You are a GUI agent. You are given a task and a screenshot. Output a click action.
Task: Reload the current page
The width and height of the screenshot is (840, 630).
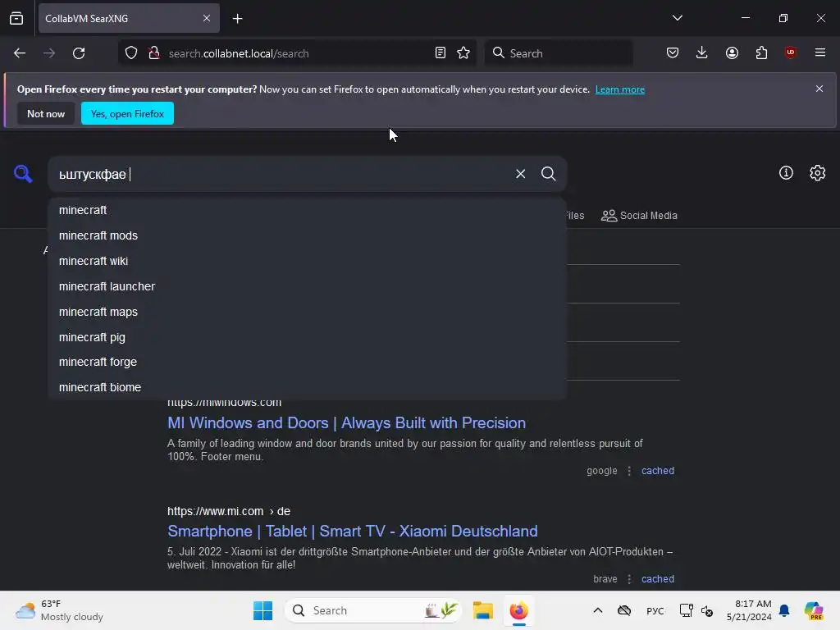coord(79,53)
